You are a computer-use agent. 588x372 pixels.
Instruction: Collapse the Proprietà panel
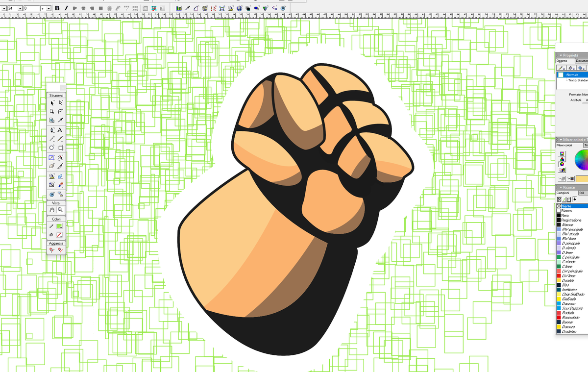(561, 55)
